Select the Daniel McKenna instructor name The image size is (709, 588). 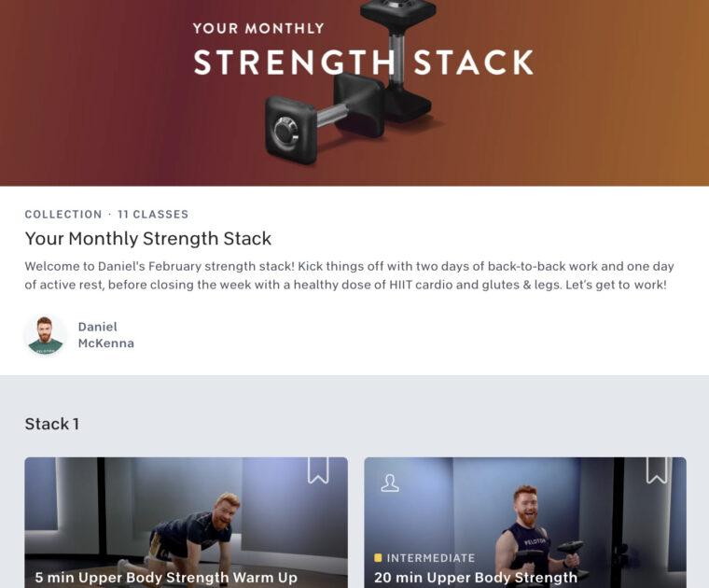(105, 335)
